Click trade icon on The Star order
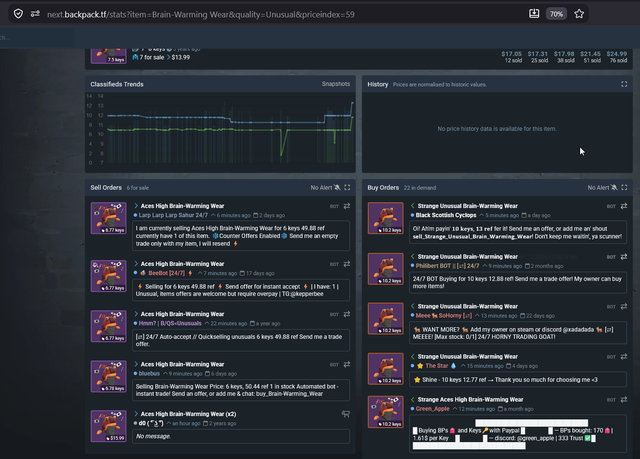The width and height of the screenshot is (640, 459). (624, 357)
